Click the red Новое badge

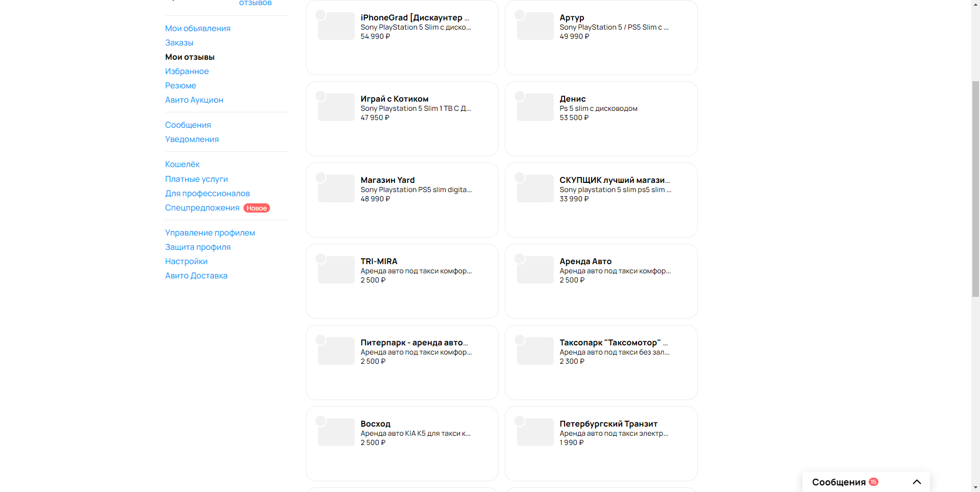click(x=257, y=208)
